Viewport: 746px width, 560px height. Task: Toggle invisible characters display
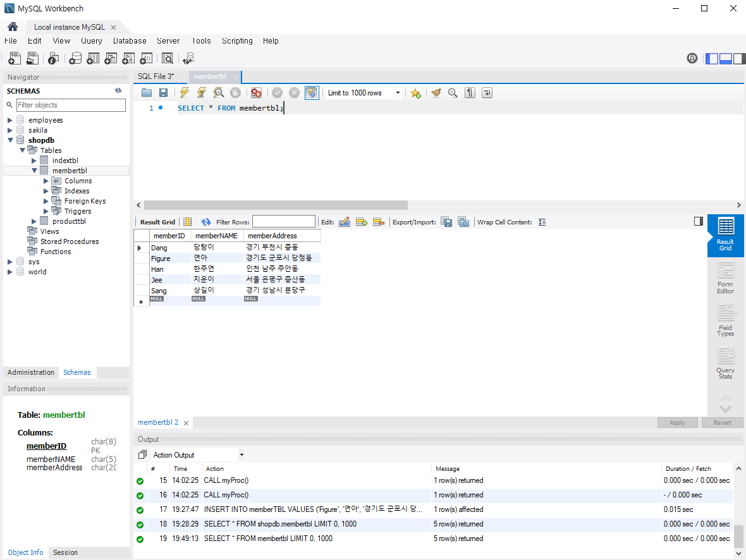(470, 93)
